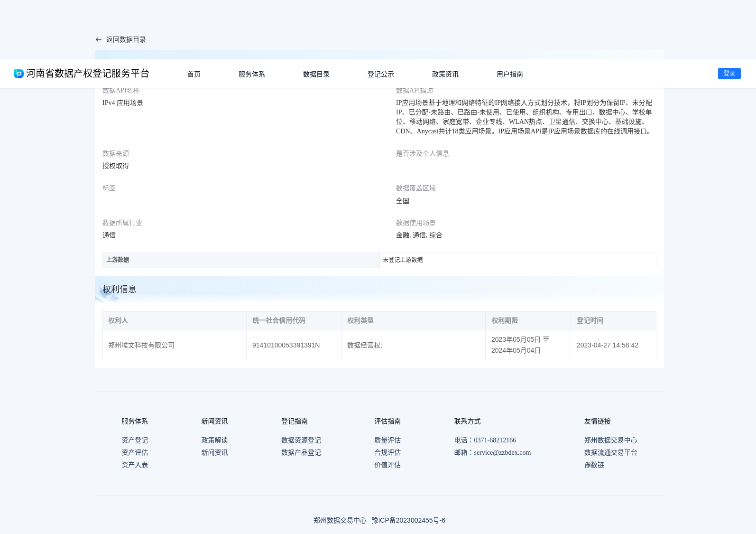Open the 服务体系 navigation menu
The width and height of the screenshot is (756, 534).
tap(252, 74)
